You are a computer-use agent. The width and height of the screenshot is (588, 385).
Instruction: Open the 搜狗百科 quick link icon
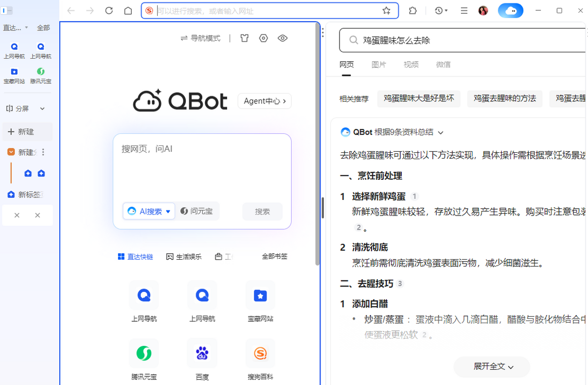click(260, 353)
